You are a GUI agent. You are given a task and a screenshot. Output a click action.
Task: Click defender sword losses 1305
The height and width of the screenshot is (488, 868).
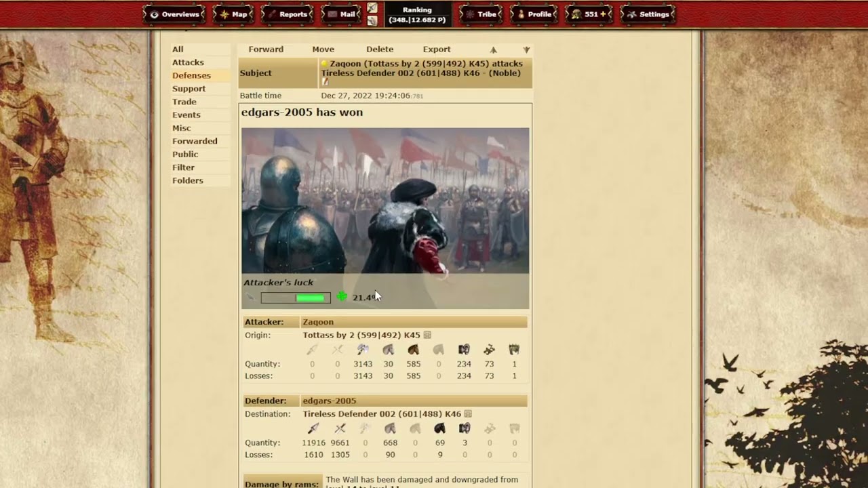pyautogui.click(x=340, y=455)
